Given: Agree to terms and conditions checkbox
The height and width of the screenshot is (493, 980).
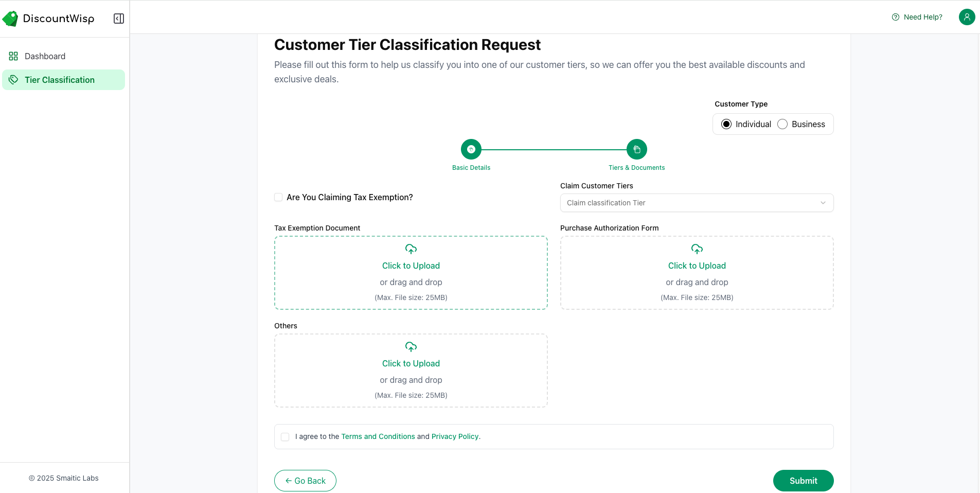Looking at the screenshot, I should pyautogui.click(x=285, y=437).
